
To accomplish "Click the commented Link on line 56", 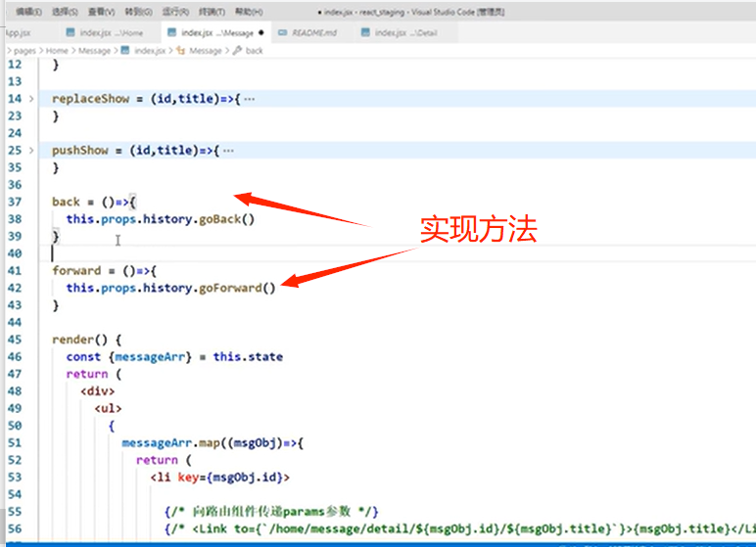I will (458, 529).
